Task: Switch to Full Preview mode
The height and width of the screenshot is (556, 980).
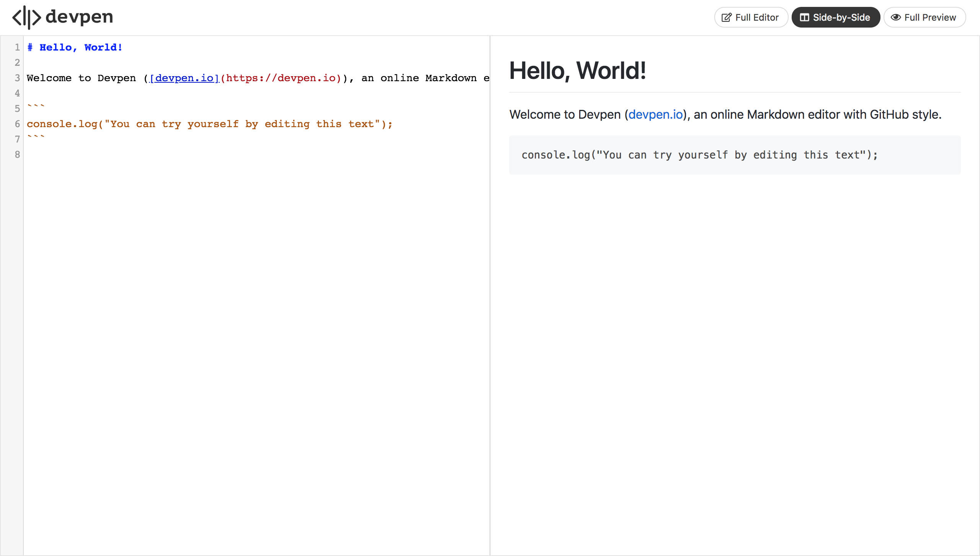Action: coord(925,17)
